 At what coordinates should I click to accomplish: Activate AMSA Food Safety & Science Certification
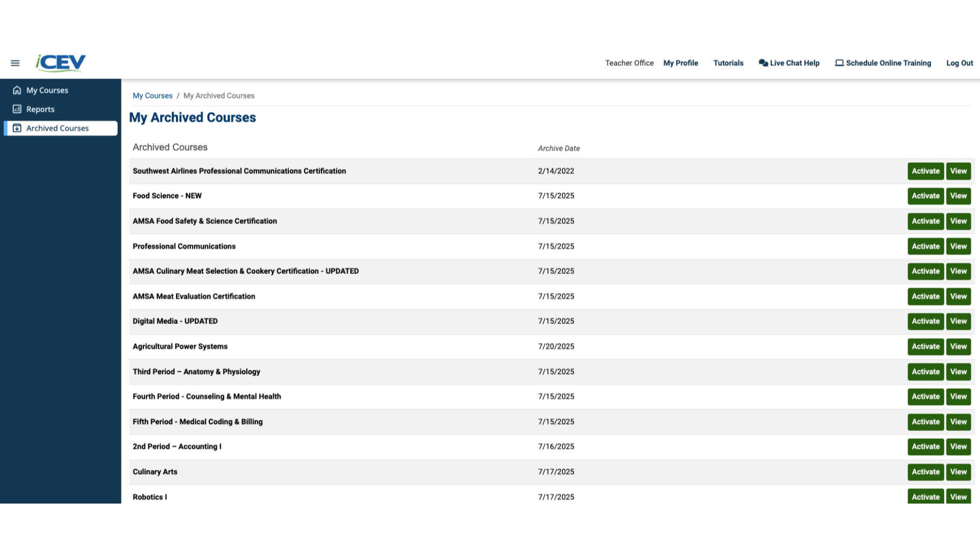925,221
